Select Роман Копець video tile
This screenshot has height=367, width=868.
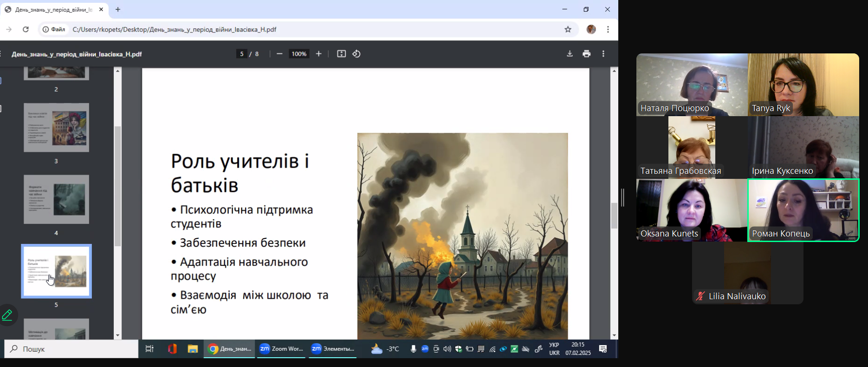803,210
